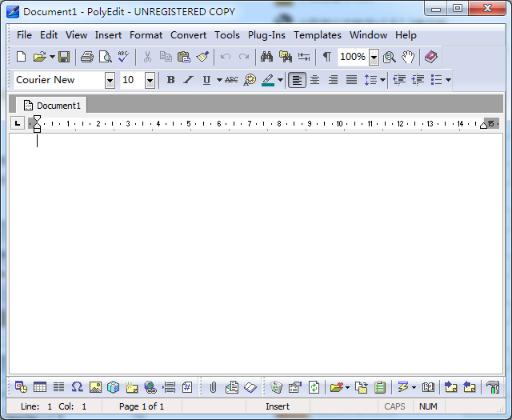
Task: Open the hammer tools settings icon
Action: coord(493,387)
